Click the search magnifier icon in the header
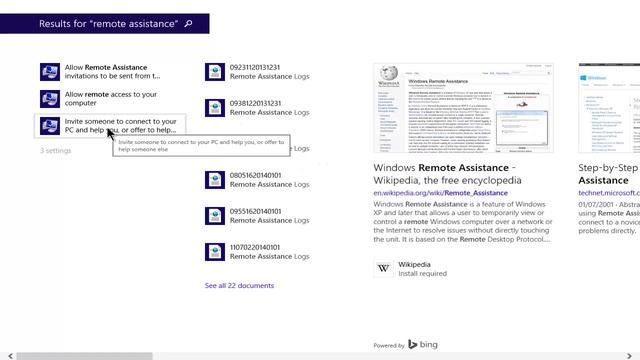The image size is (640, 360). [x=188, y=24]
